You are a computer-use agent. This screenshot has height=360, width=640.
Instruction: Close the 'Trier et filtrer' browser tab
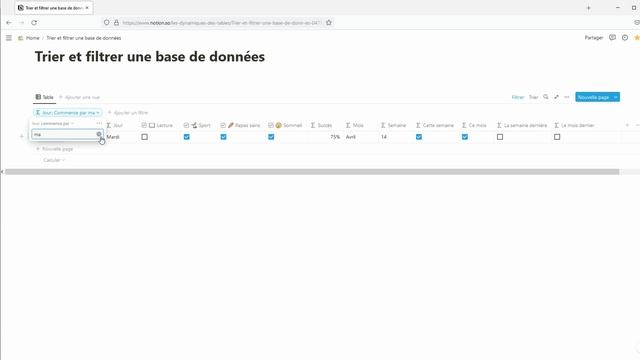[x=87, y=8]
